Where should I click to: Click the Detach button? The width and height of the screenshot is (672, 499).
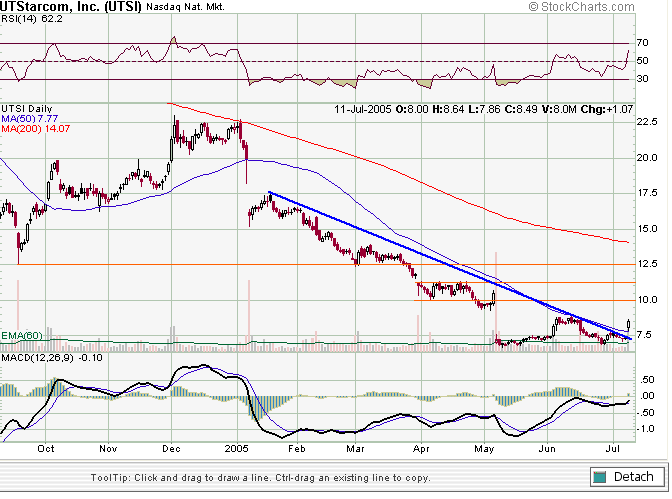coord(628,476)
